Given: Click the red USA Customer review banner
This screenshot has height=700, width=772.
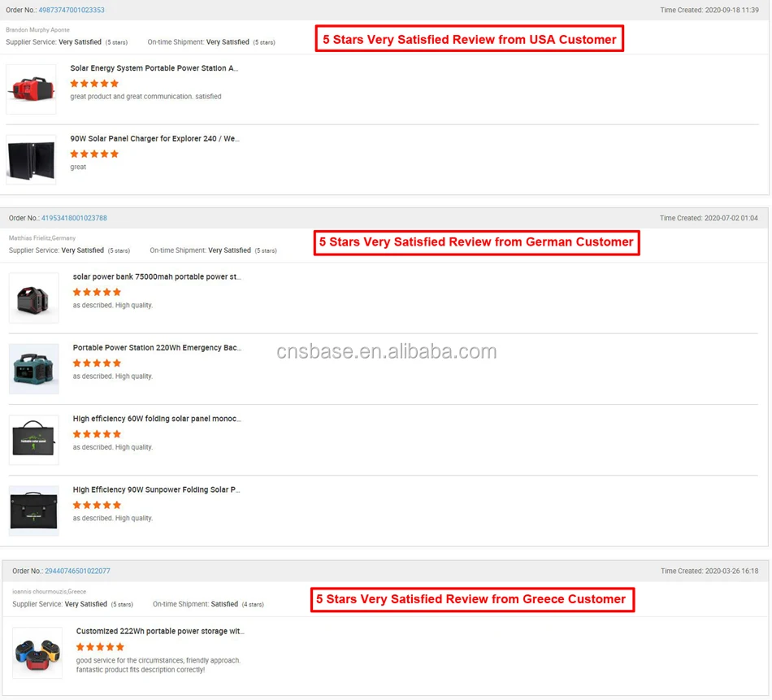Looking at the screenshot, I should click(x=469, y=39).
